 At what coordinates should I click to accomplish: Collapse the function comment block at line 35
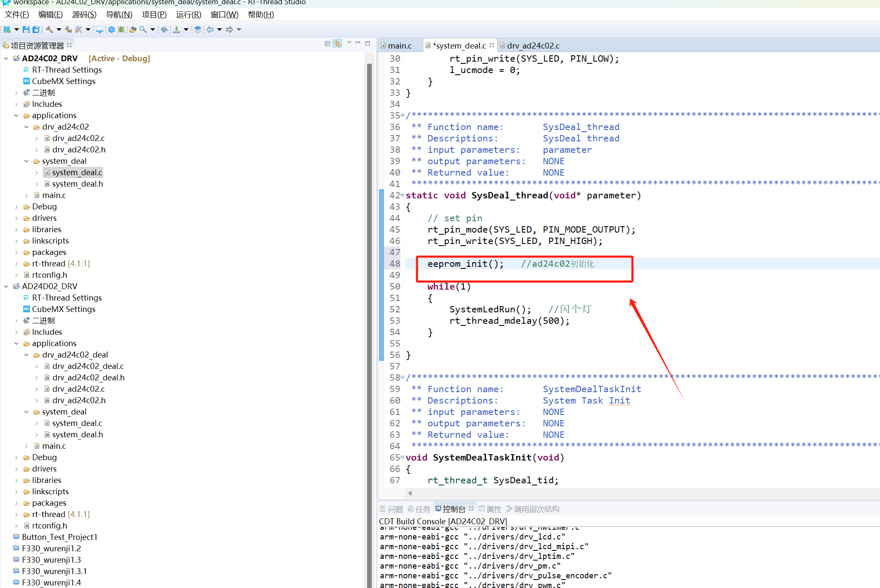pos(402,115)
